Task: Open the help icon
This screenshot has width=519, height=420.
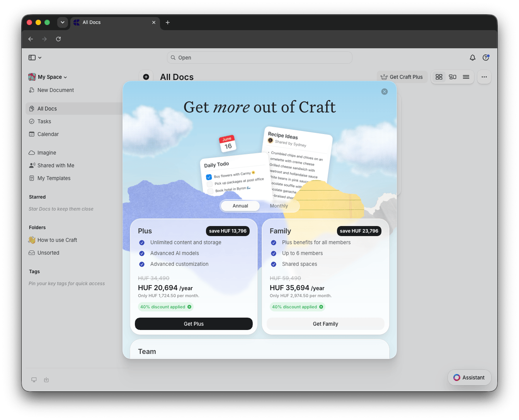Action: tap(486, 58)
